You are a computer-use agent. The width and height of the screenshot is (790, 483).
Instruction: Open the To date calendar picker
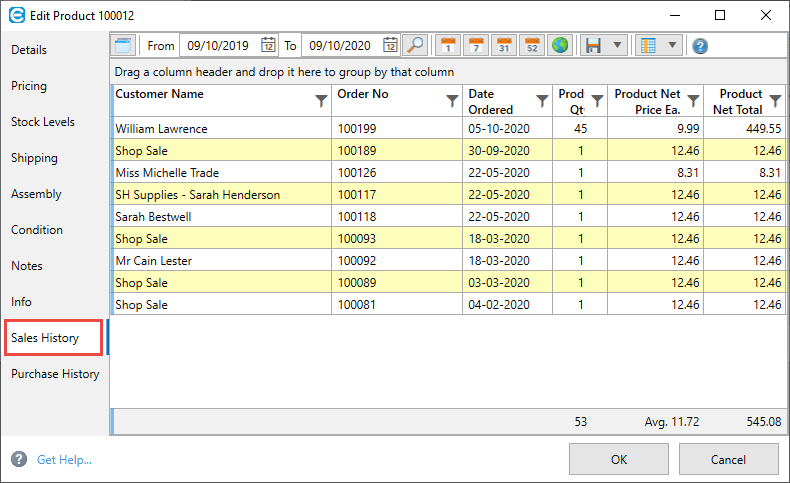pos(391,45)
